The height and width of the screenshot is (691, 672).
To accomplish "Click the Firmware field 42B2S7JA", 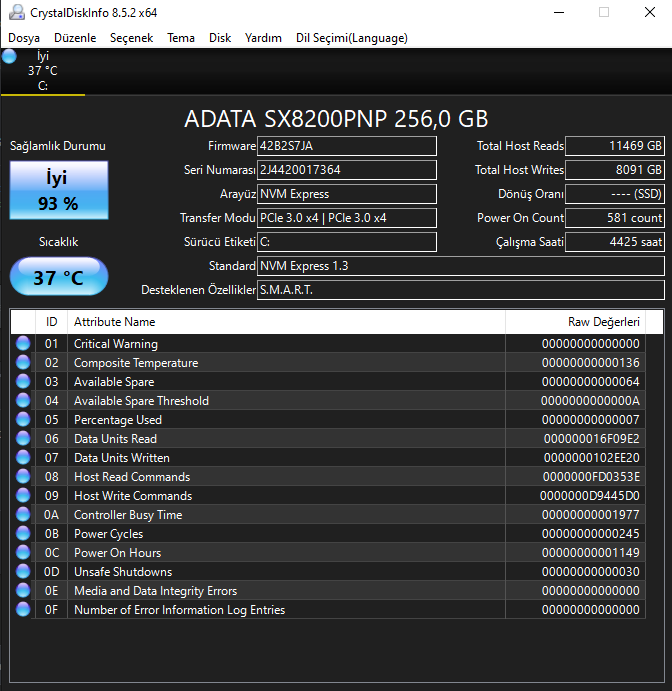I will click(347, 146).
